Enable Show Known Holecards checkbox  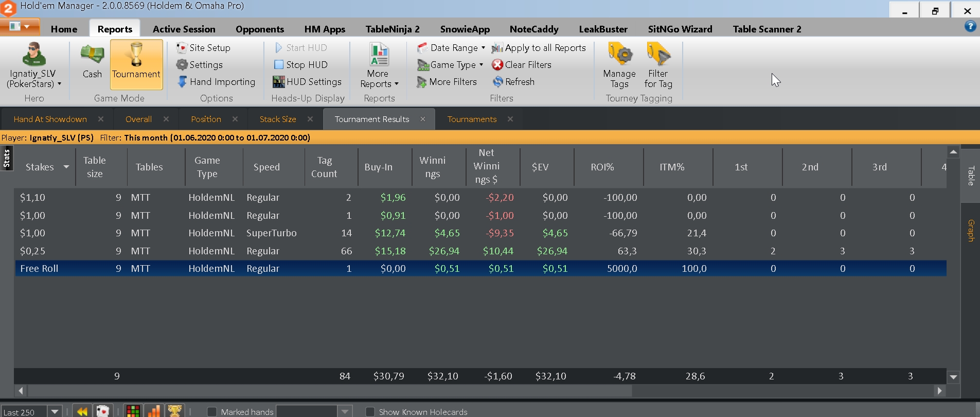click(x=369, y=412)
